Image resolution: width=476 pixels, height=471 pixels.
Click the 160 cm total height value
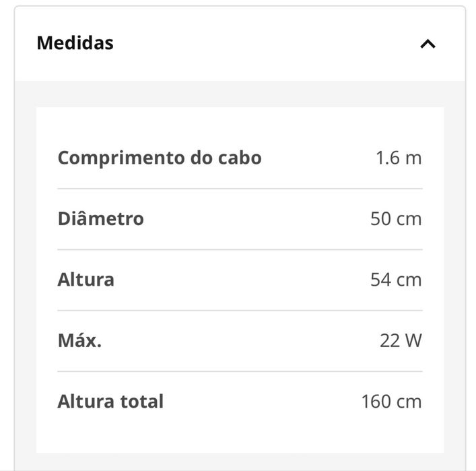[391, 402]
